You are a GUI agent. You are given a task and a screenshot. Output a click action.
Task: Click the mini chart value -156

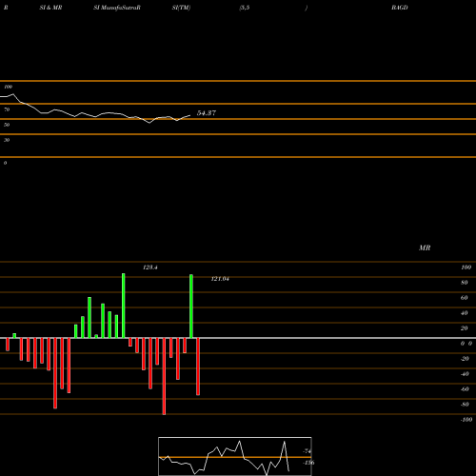tap(308, 463)
